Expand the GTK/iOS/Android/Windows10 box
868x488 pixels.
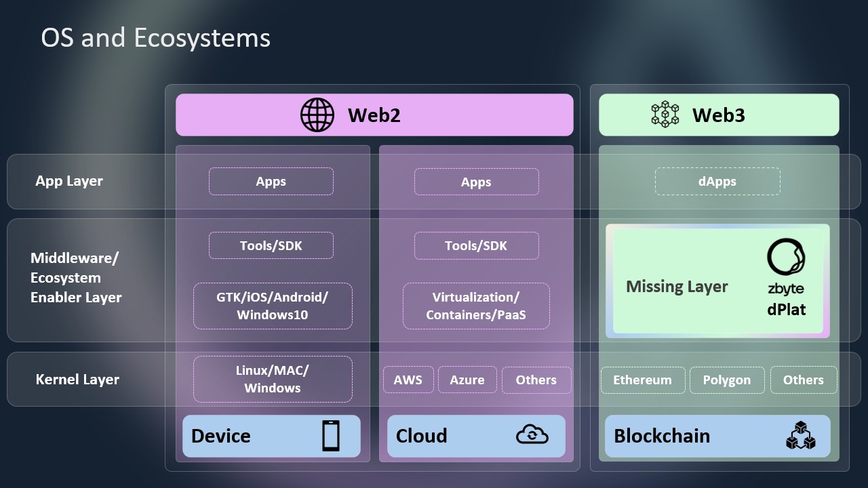coord(272,306)
